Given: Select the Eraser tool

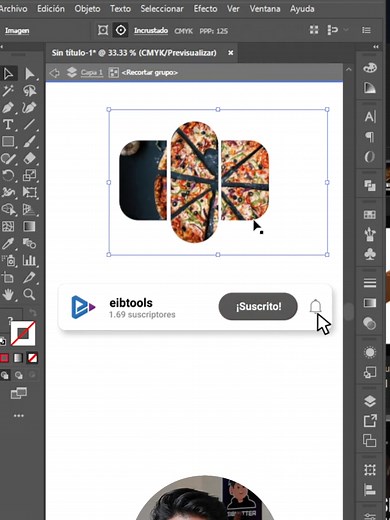Looking at the screenshot, I should pos(29,159).
